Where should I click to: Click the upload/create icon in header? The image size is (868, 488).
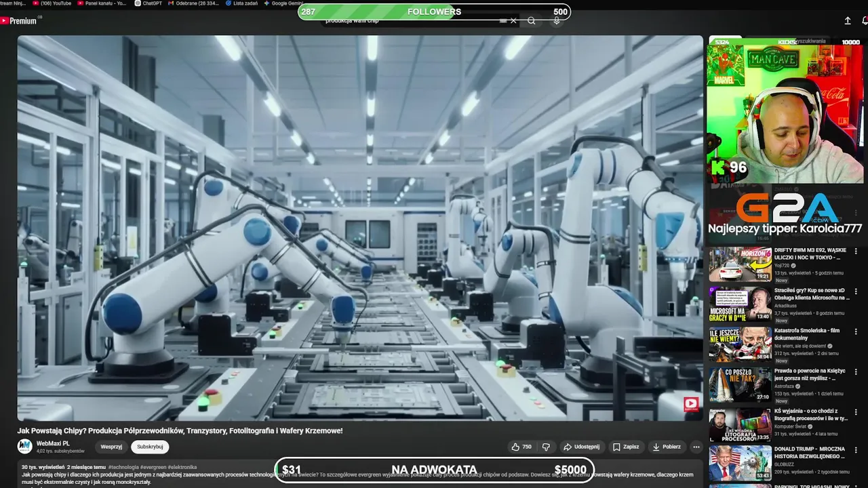[848, 21]
